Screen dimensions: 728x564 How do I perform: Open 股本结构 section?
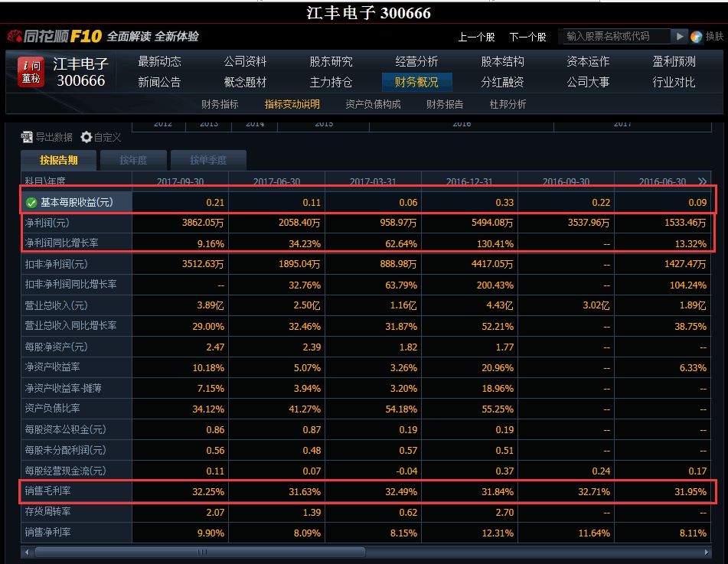coord(502,61)
